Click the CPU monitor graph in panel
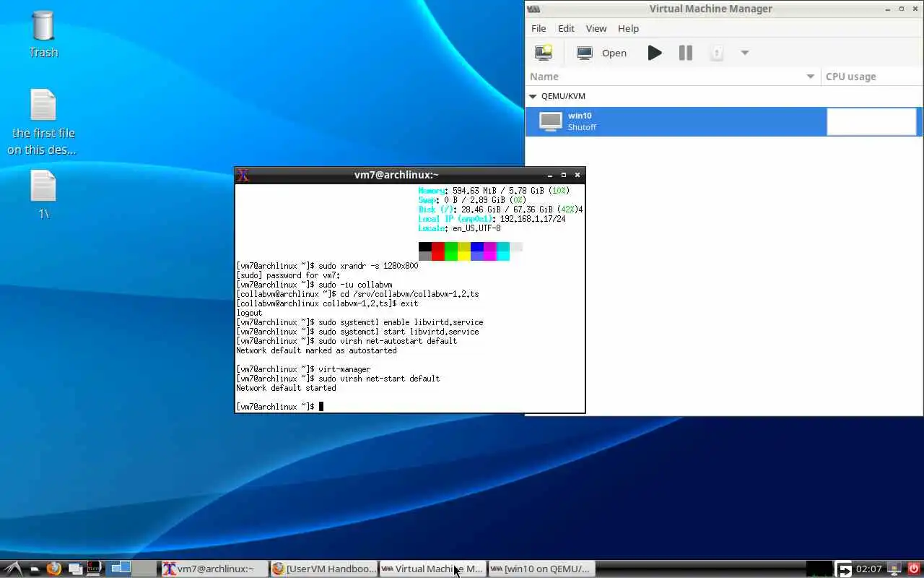This screenshot has width=924, height=578. tap(819, 569)
